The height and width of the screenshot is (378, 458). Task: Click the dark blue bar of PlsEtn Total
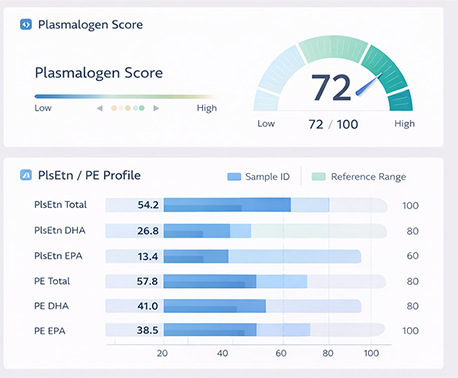pos(227,205)
